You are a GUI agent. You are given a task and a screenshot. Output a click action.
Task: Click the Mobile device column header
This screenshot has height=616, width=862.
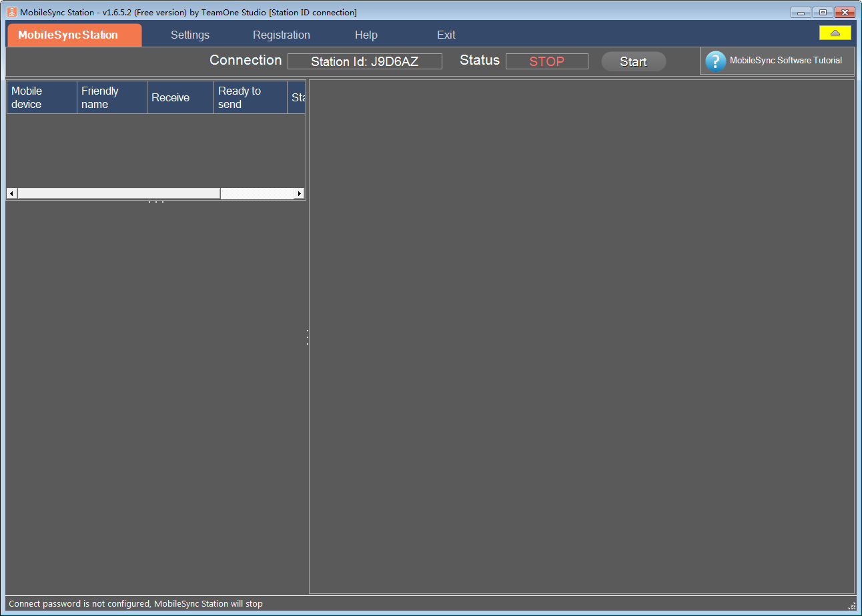42,97
